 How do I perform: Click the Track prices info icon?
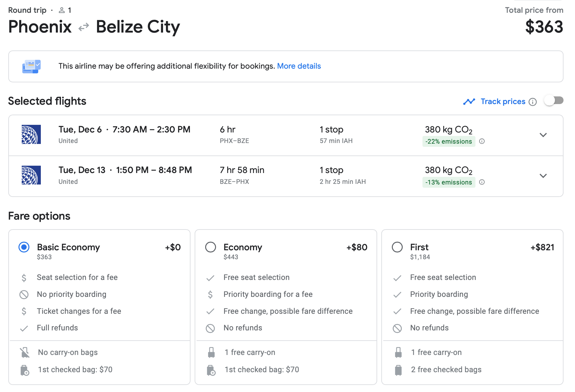click(x=533, y=102)
